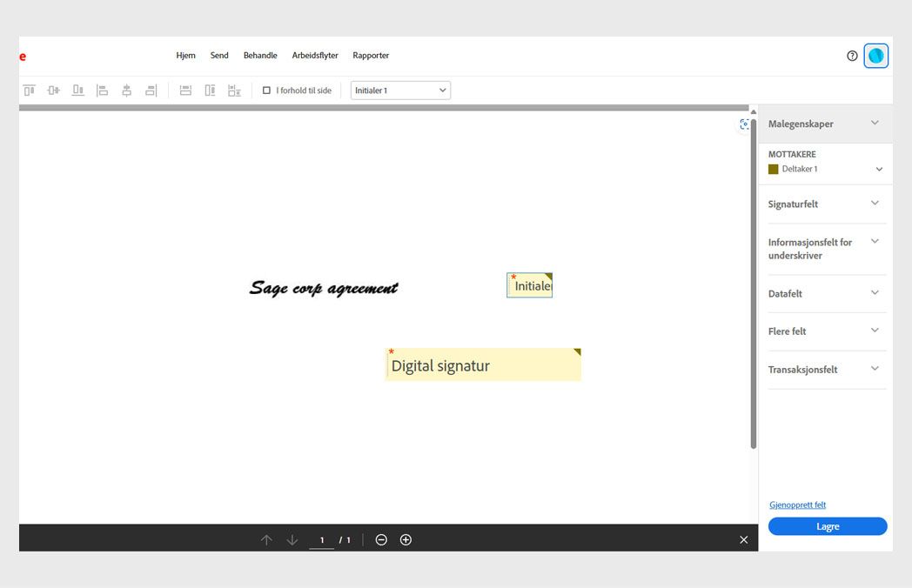Open the Hjem menu

(185, 56)
